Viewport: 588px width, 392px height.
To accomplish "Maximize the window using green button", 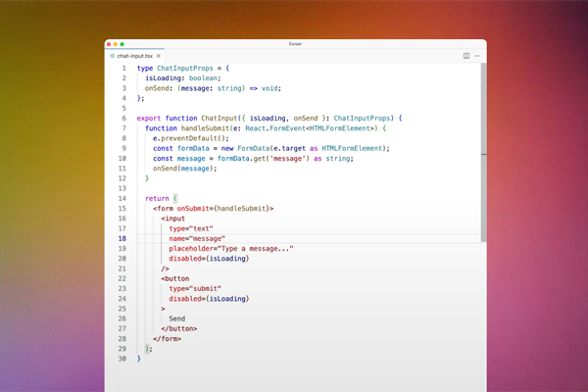I will pos(122,44).
